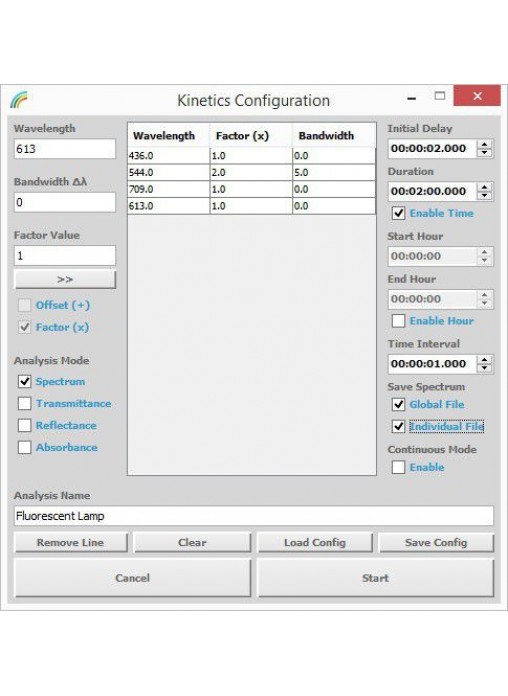The image size is (508, 696).
Task: Focus the Analysis Name text field
Action: 254,516
